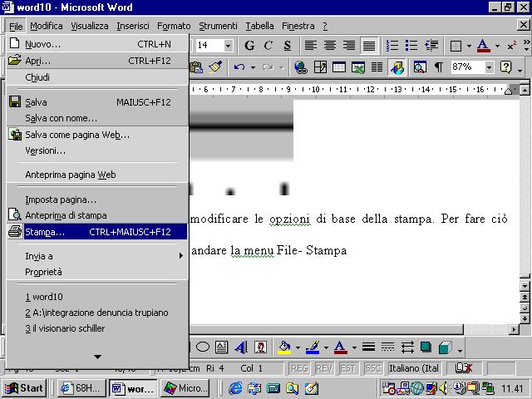532x399 pixels.
Task: Click the outside border icon
Action: 456,46
